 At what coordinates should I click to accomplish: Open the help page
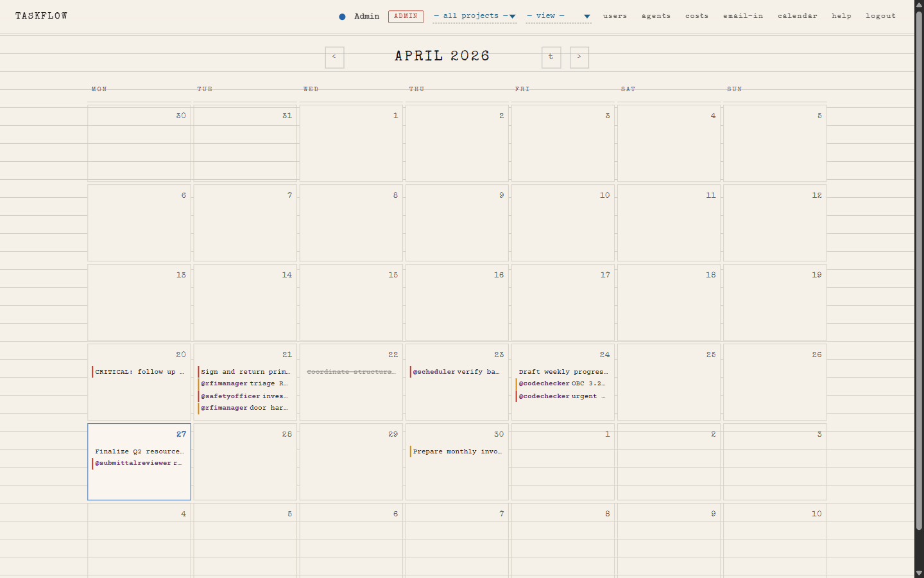[841, 16]
